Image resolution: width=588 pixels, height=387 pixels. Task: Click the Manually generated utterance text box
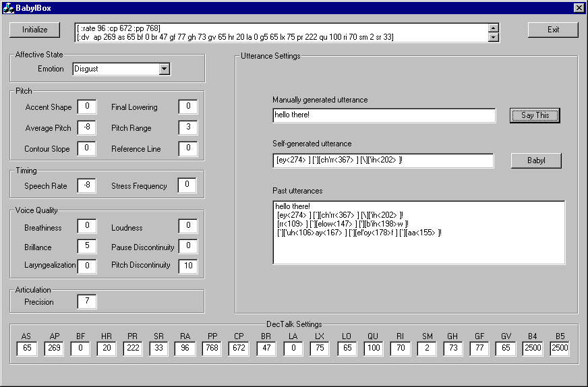coord(384,115)
